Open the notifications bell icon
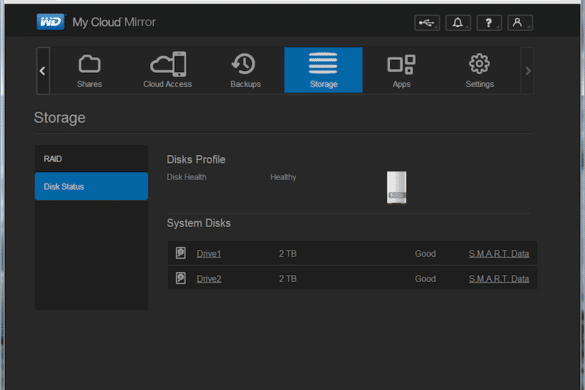Image resolution: width=585 pixels, height=390 pixels. [x=458, y=23]
